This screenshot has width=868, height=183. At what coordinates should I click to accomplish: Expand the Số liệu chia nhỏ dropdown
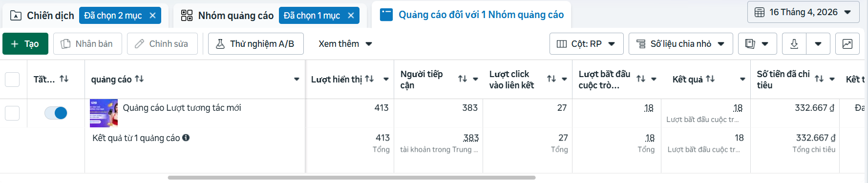(x=680, y=44)
